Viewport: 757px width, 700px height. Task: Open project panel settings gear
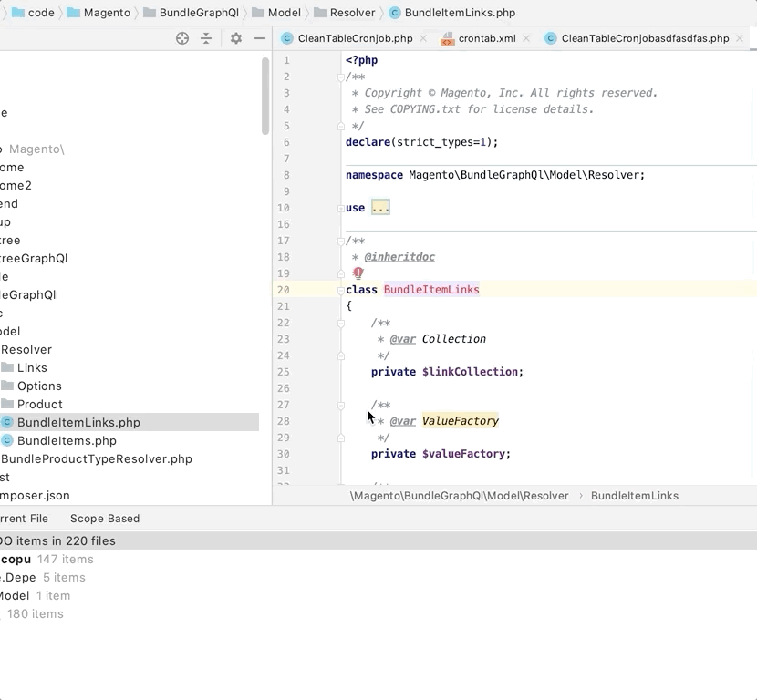tap(235, 38)
